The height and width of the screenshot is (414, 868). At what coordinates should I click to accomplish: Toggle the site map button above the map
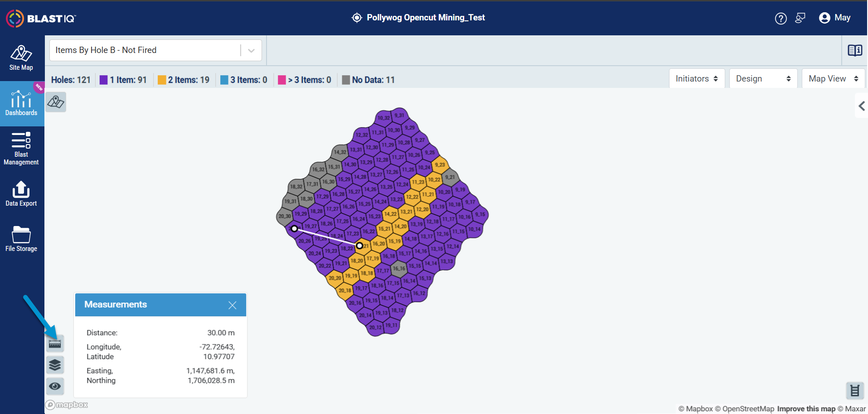(x=56, y=102)
